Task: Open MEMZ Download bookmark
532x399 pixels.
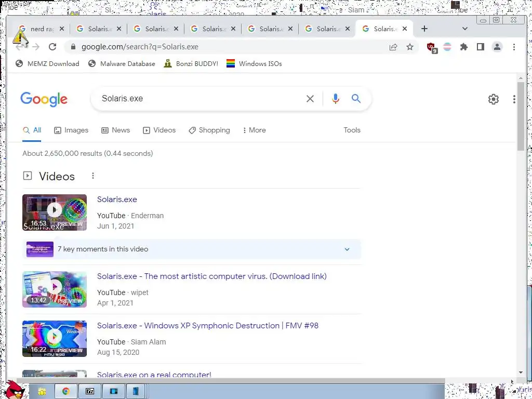Action: click(47, 64)
